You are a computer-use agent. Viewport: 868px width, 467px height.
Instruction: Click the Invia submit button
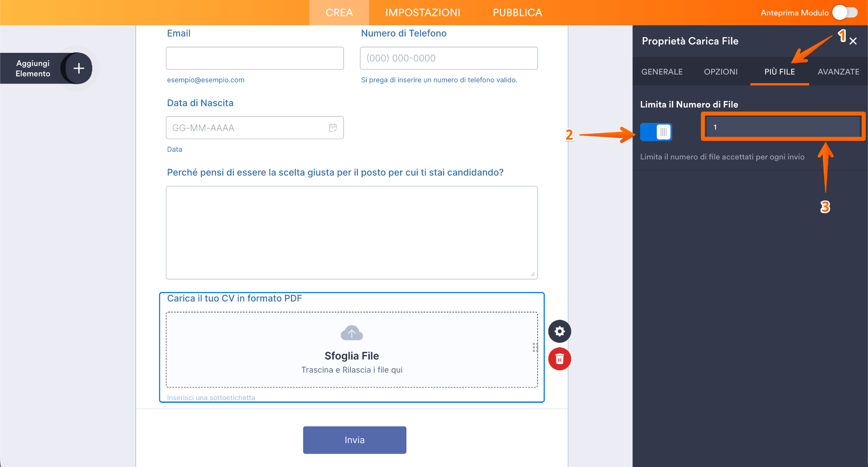pyautogui.click(x=354, y=439)
